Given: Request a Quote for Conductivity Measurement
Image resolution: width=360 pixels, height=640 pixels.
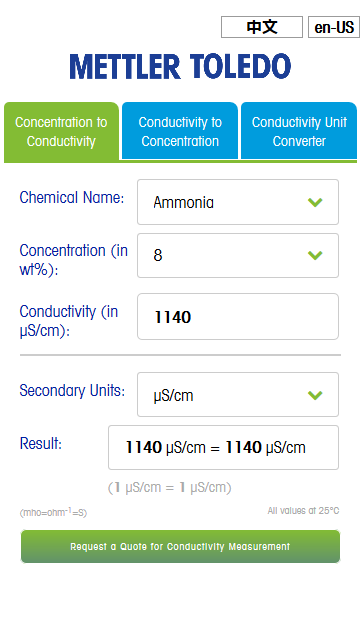Looking at the screenshot, I should (180, 547).
